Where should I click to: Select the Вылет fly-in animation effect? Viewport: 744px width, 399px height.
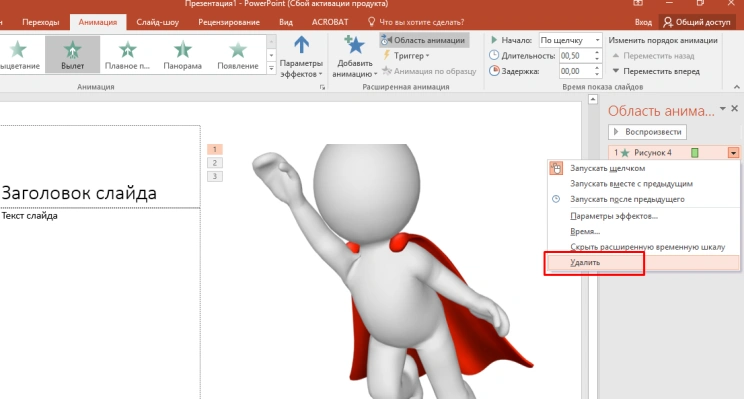tap(73, 55)
